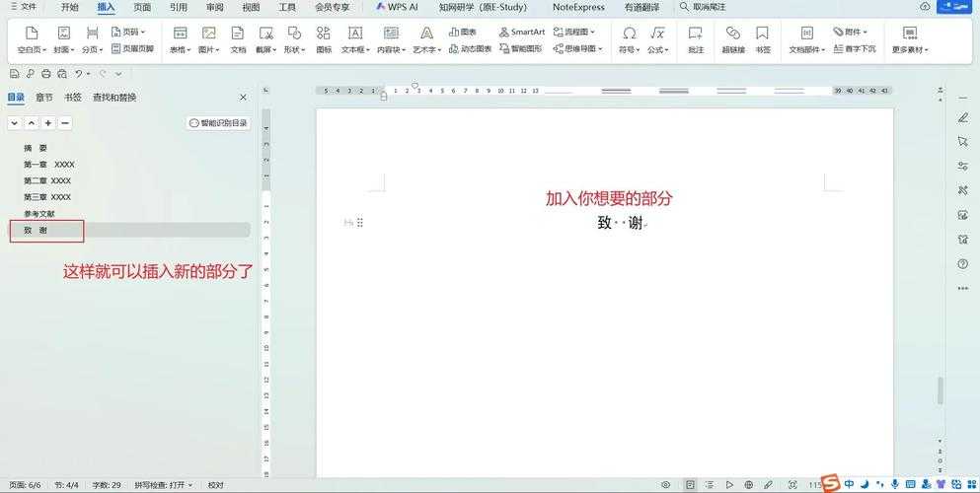Image resolution: width=980 pixels, height=493 pixels.
Task: Close the navigation pane with X
Action: (x=244, y=98)
